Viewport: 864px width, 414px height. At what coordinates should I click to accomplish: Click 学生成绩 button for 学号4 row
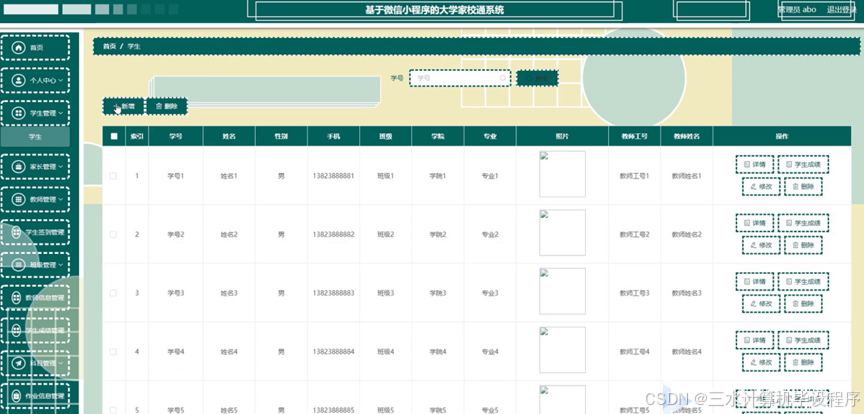(803, 340)
